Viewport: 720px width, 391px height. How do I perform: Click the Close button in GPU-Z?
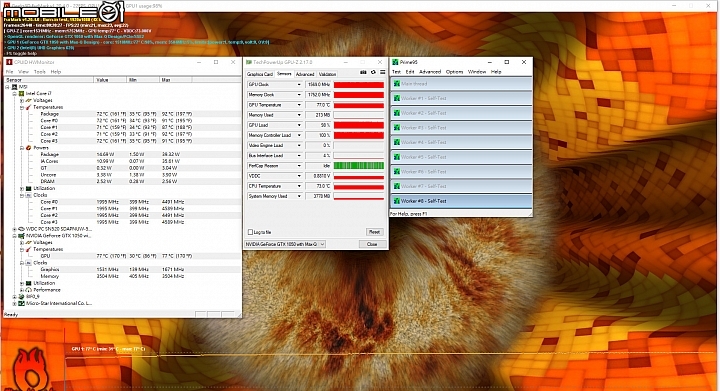point(372,244)
